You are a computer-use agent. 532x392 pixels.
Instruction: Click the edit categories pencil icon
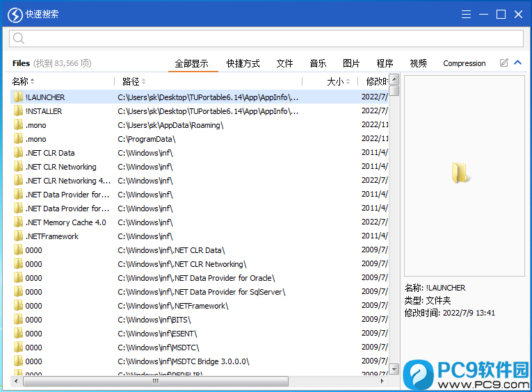pyautogui.click(x=504, y=63)
